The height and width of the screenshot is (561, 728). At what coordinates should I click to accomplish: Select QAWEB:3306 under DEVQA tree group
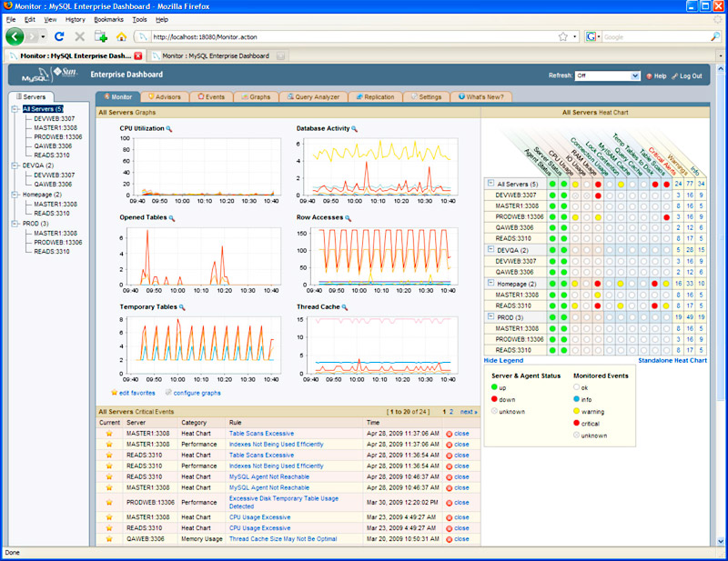coord(53,185)
